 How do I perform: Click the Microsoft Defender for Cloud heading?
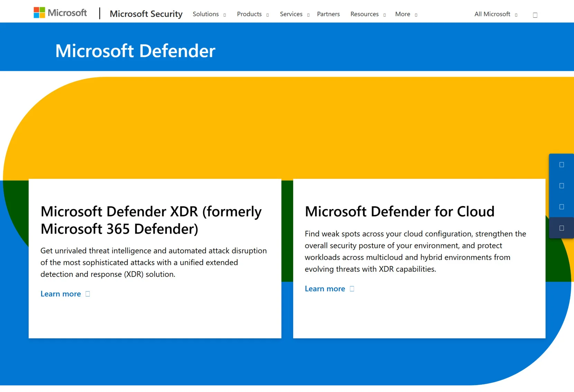click(x=400, y=211)
